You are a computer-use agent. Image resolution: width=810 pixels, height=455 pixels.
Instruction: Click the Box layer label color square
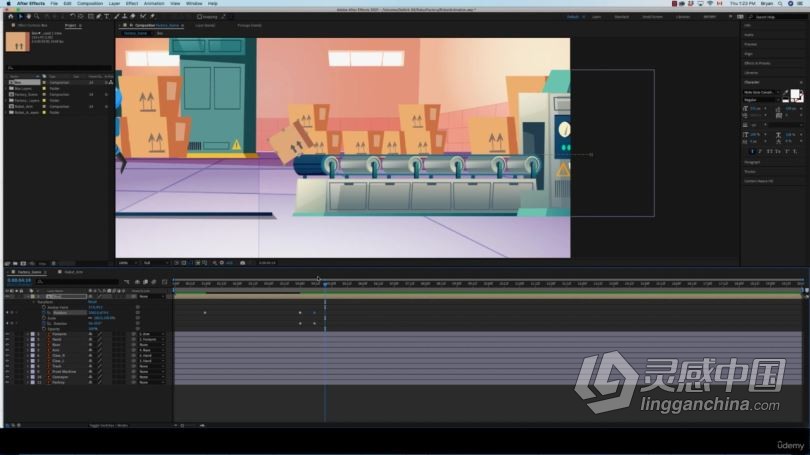click(33, 296)
